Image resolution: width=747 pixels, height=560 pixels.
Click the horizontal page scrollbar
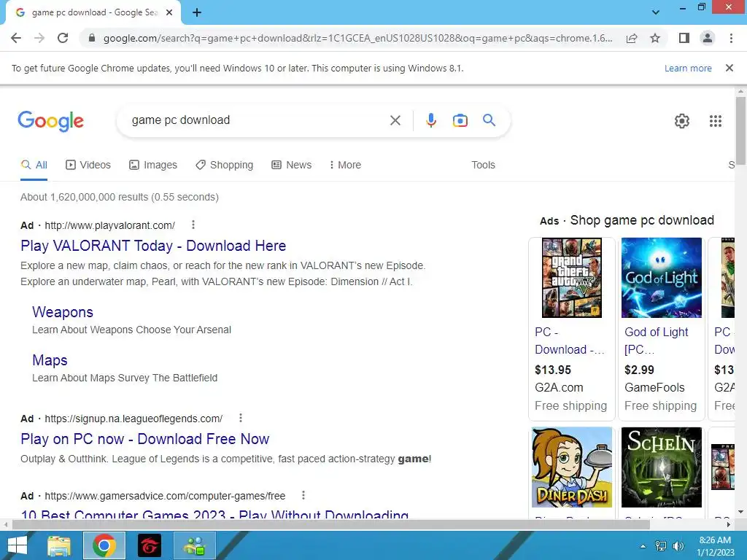click(330, 525)
